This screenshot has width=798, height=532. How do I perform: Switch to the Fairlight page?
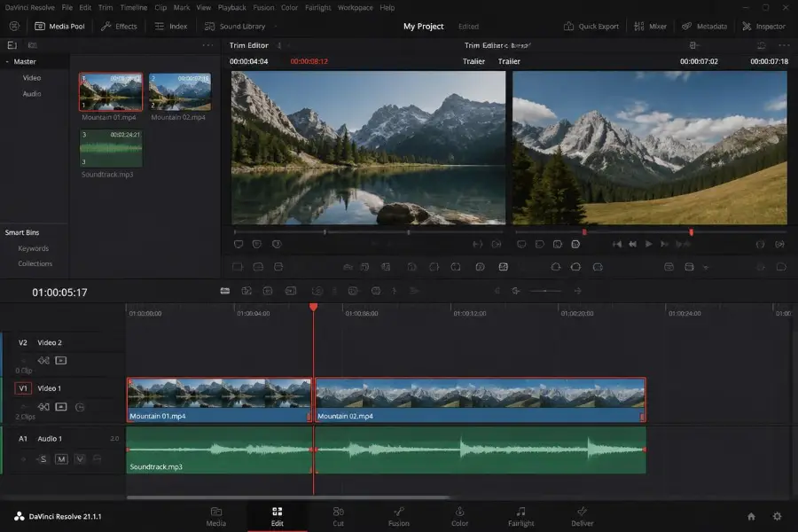pos(520,517)
